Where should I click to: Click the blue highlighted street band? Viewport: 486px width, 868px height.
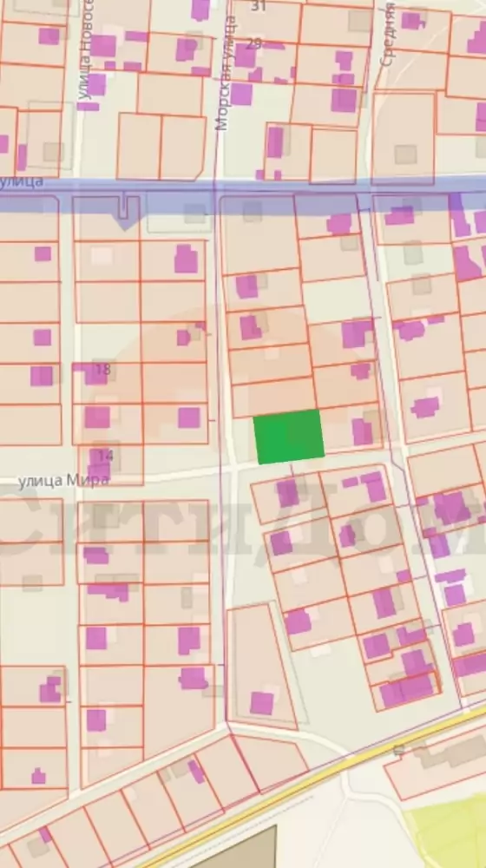[243, 196]
